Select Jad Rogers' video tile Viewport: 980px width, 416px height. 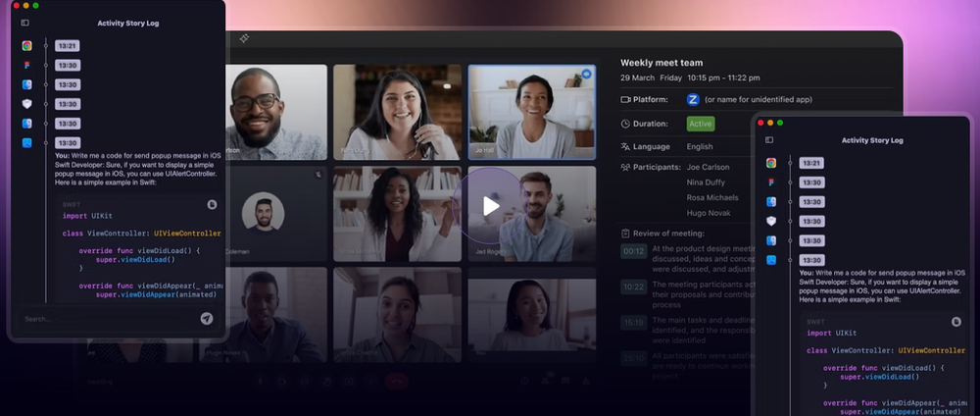click(532, 213)
